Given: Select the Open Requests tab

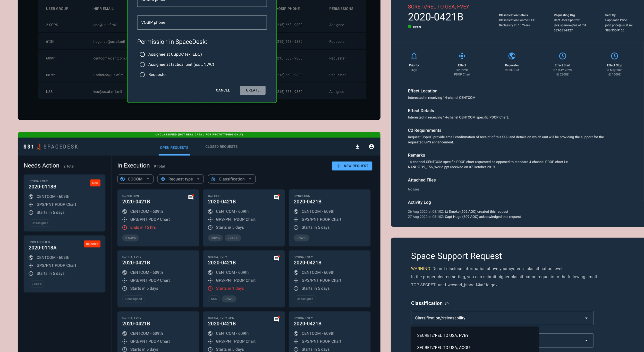Looking at the screenshot, I should coord(174,148).
